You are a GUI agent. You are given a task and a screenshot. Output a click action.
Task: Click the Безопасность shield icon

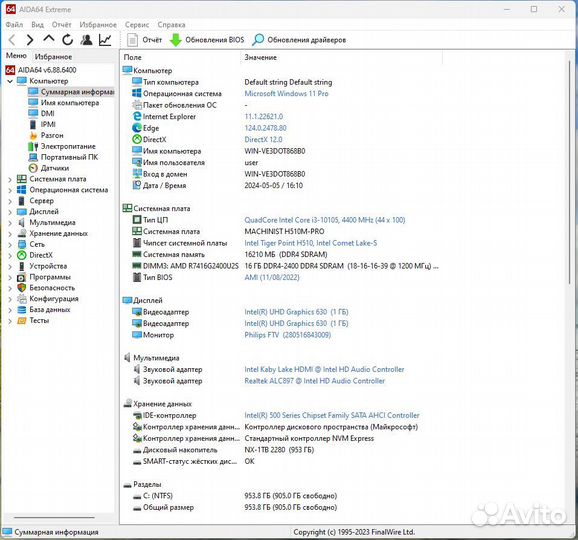point(22,288)
